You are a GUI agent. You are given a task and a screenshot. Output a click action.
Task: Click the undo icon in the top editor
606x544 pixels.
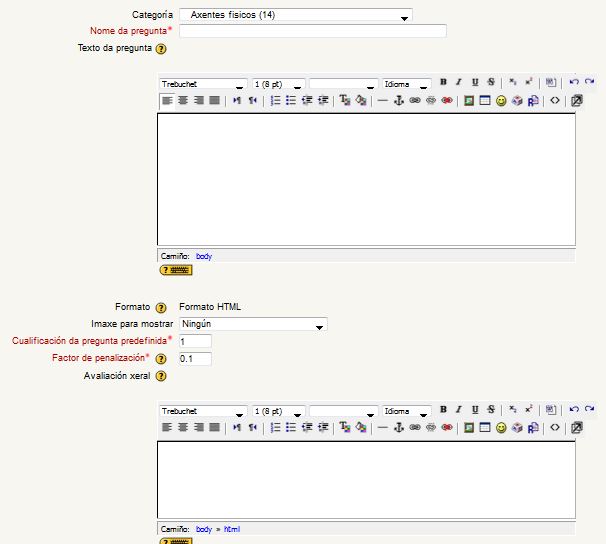[x=574, y=83]
